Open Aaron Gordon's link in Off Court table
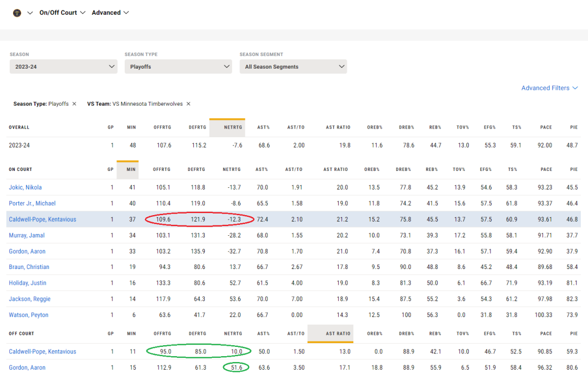This screenshot has height=373, width=588. [x=27, y=368]
